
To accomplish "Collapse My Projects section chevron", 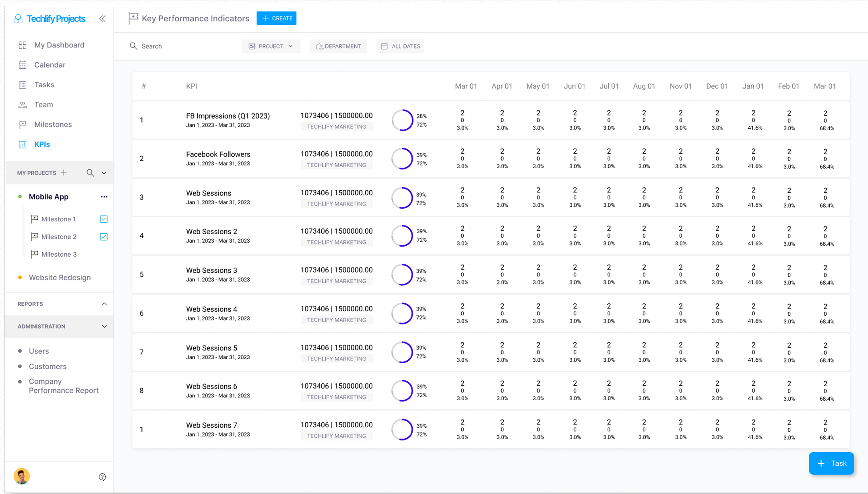I will 104,173.
